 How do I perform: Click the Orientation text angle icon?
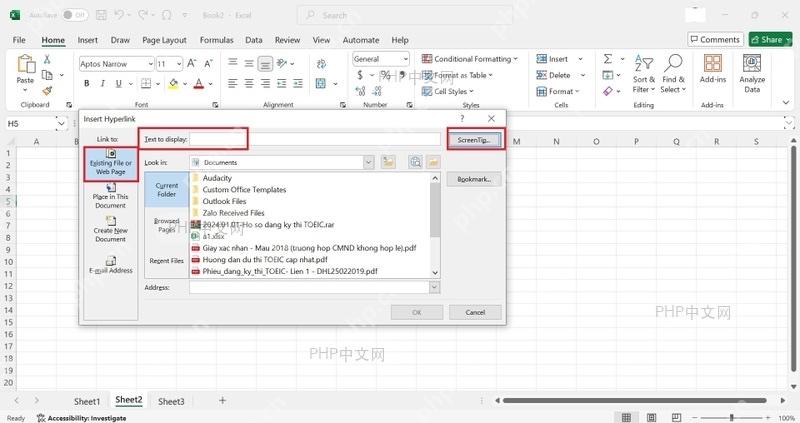pos(282,63)
